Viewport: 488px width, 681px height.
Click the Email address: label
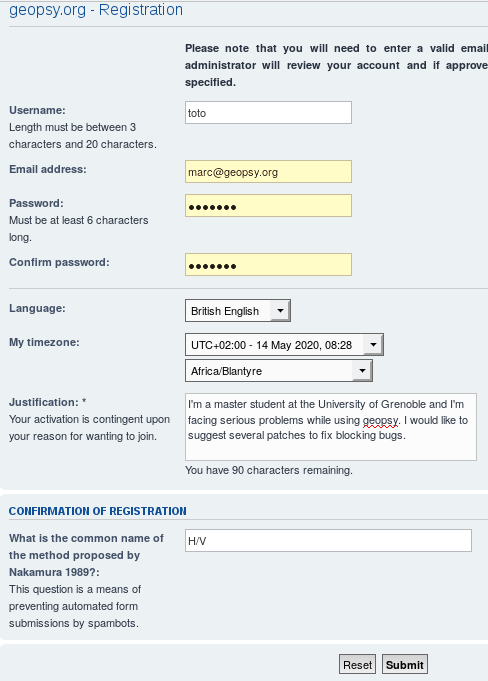click(x=48, y=169)
